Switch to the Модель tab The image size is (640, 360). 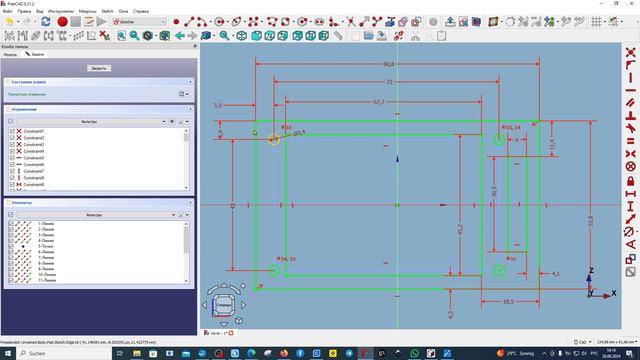tap(10, 54)
